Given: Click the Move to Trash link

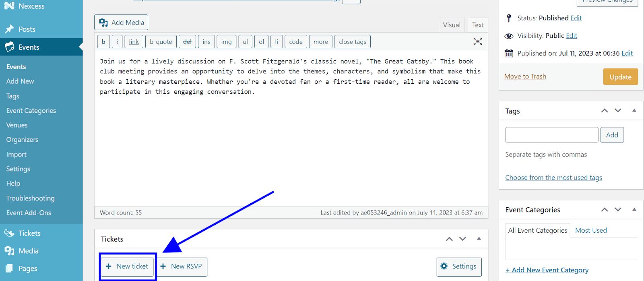Looking at the screenshot, I should point(525,76).
